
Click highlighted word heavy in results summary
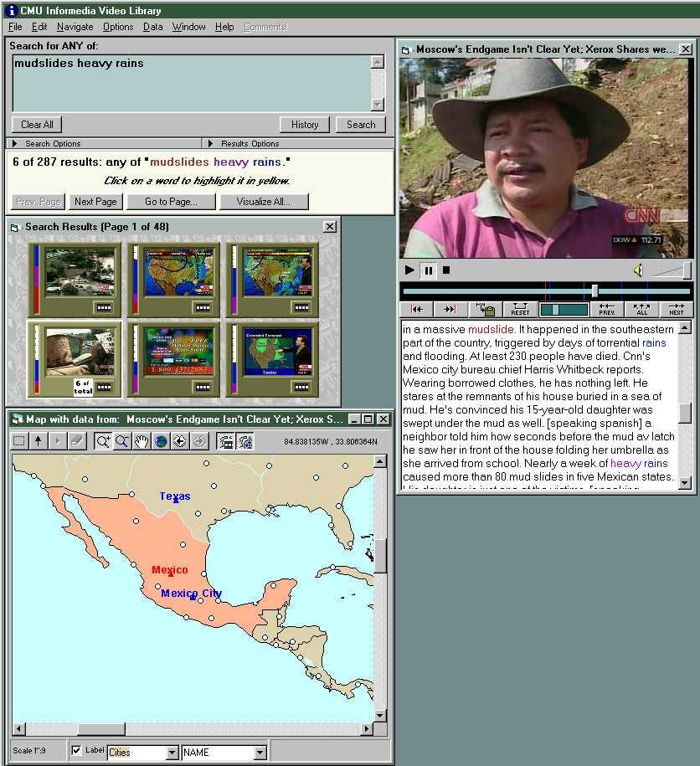pyautogui.click(x=232, y=162)
